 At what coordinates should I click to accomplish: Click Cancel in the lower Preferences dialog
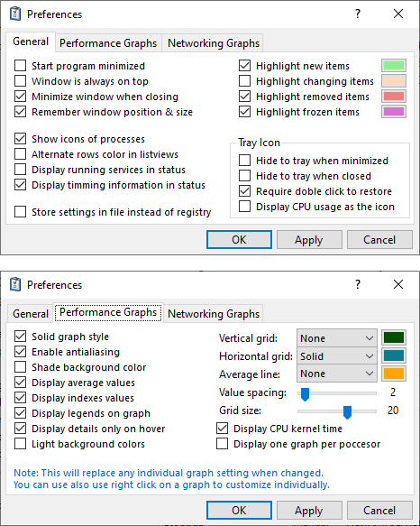click(x=379, y=511)
